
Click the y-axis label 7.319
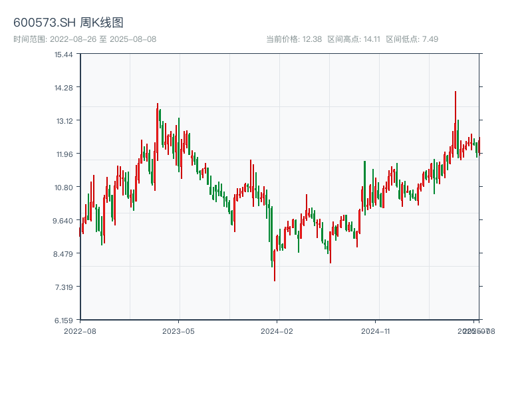64,287
